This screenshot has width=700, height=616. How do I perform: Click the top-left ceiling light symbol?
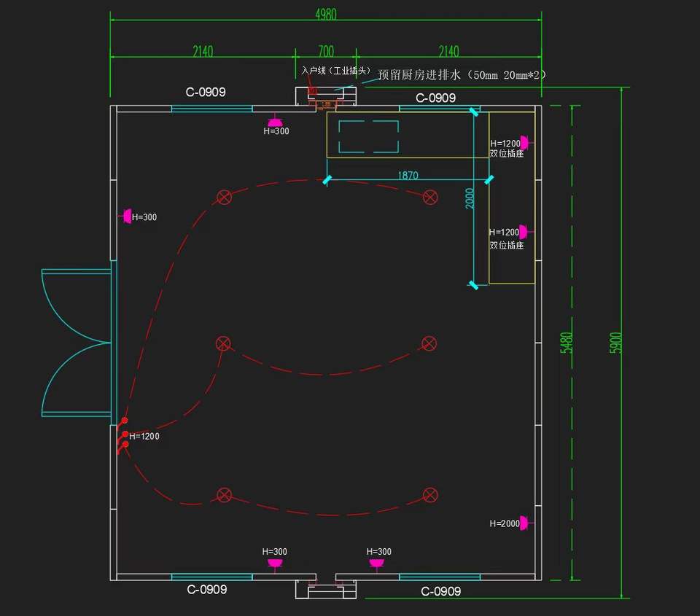click(x=225, y=197)
